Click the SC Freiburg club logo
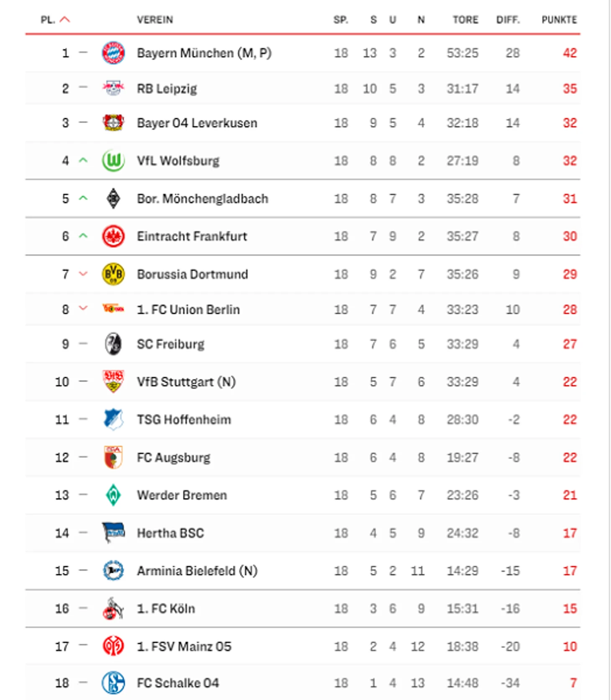 coord(113,344)
